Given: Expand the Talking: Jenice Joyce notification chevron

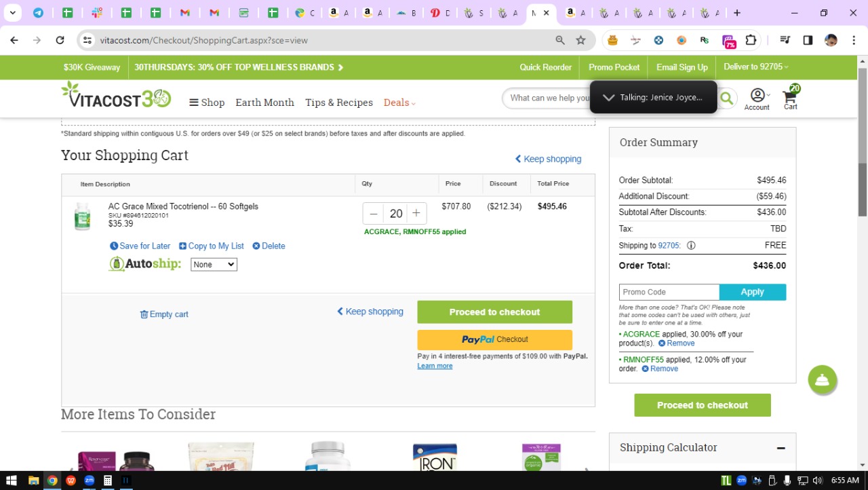Looking at the screenshot, I should pos(609,97).
